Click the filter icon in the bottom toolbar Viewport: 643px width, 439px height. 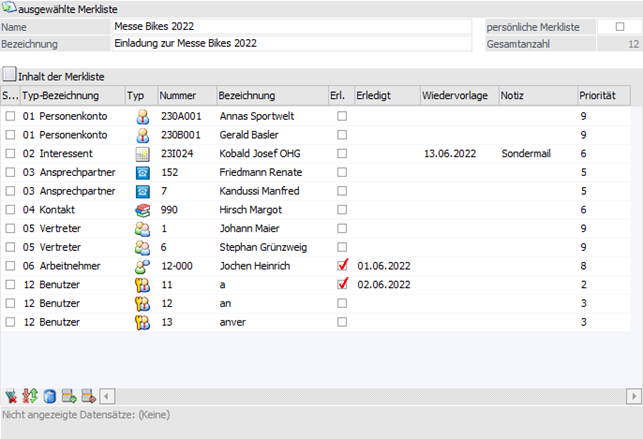tap(10, 394)
